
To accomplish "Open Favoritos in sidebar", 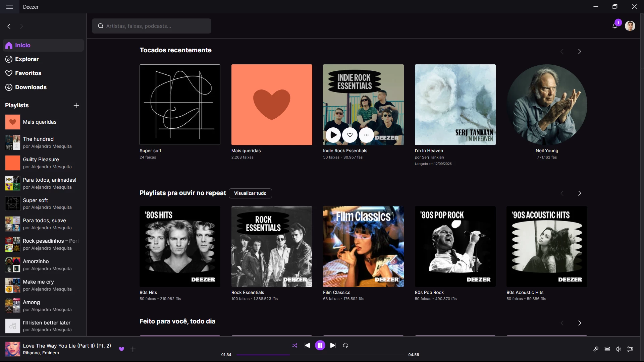I will click(28, 73).
